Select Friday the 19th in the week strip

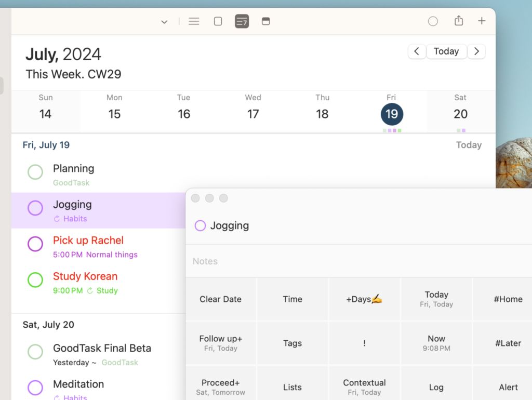tap(392, 114)
